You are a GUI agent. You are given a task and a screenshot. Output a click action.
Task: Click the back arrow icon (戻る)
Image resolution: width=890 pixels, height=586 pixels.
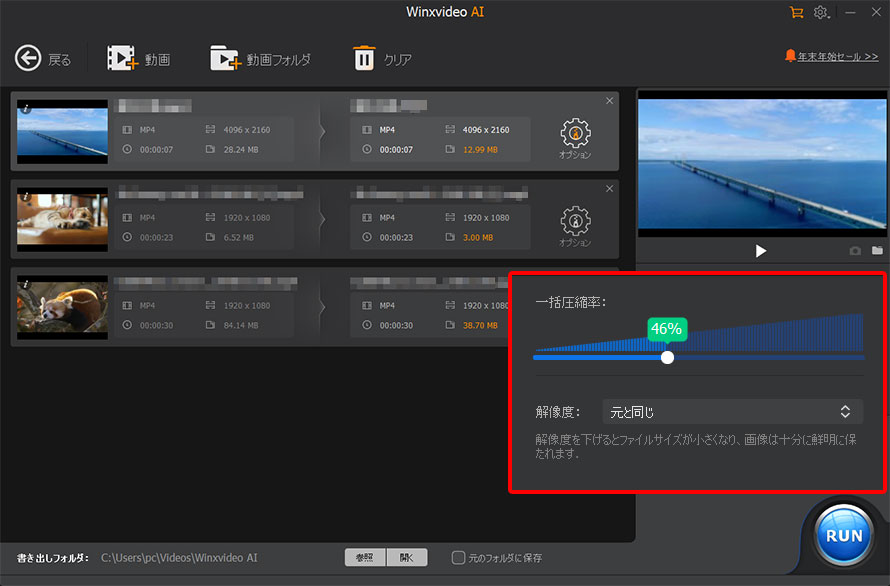pyautogui.click(x=29, y=59)
